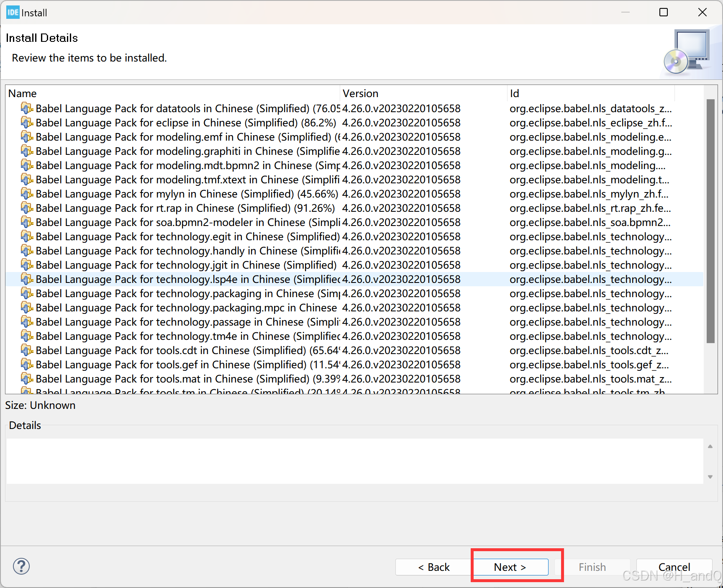Click the soa.bpmn2-modeler language pack icon
The image size is (723, 588).
tap(27, 222)
